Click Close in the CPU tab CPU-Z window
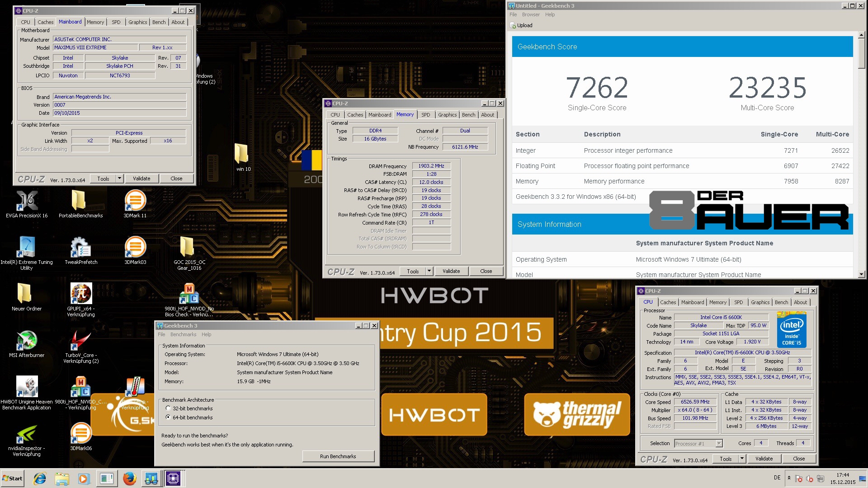Image resolution: width=868 pixels, height=488 pixels. tap(799, 459)
